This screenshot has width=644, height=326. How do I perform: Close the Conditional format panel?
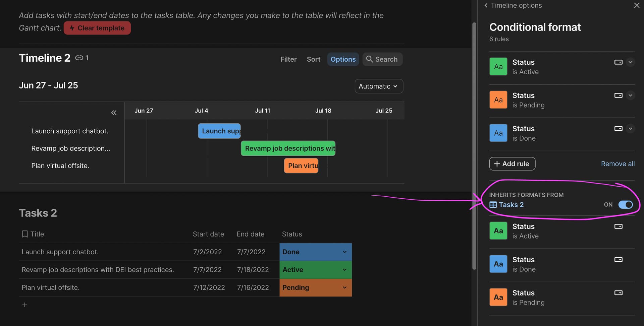click(x=636, y=5)
